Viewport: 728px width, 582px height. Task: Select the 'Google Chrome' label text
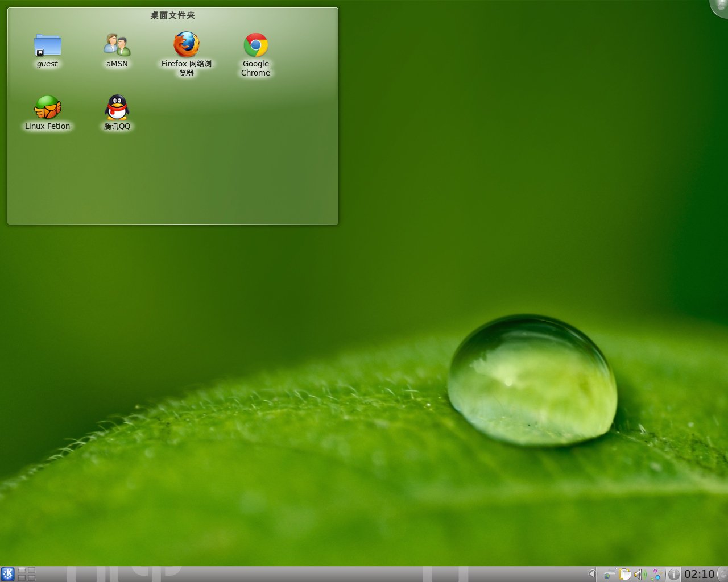click(256, 68)
